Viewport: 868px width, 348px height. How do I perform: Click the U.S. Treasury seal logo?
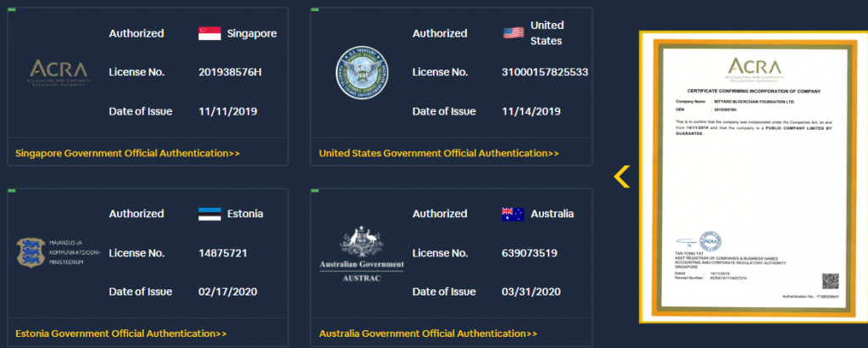[x=362, y=73]
